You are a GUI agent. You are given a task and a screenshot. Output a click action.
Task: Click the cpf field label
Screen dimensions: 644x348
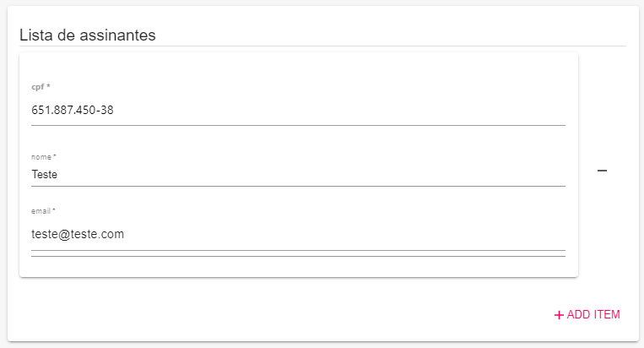click(x=41, y=87)
